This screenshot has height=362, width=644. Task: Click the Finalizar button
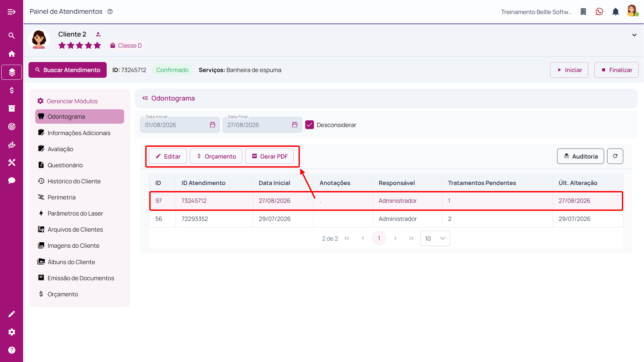tap(616, 70)
